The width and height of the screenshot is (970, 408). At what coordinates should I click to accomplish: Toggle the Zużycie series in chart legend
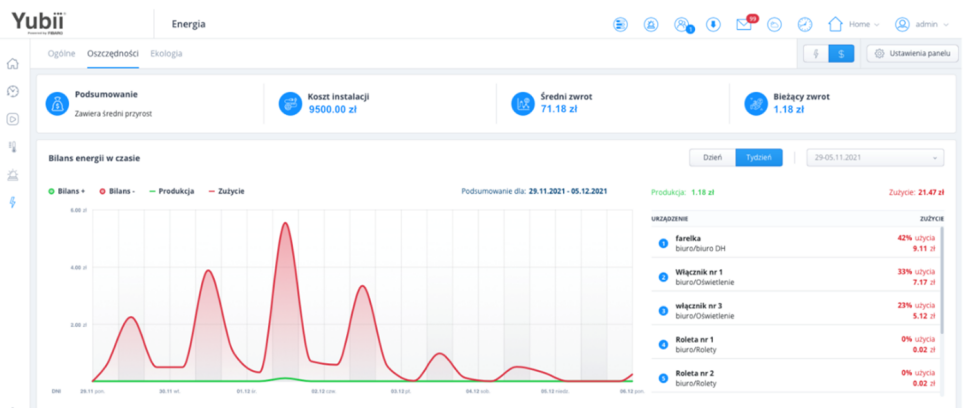[x=226, y=191]
